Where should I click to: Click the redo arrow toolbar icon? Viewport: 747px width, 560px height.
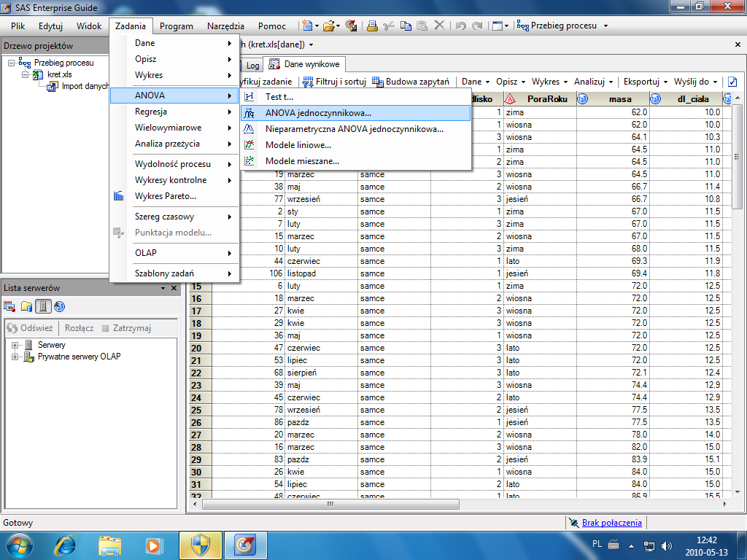(x=477, y=26)
